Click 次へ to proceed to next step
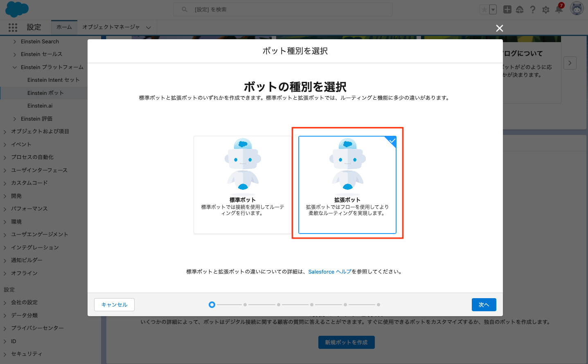588x364 pixels. 484,305
